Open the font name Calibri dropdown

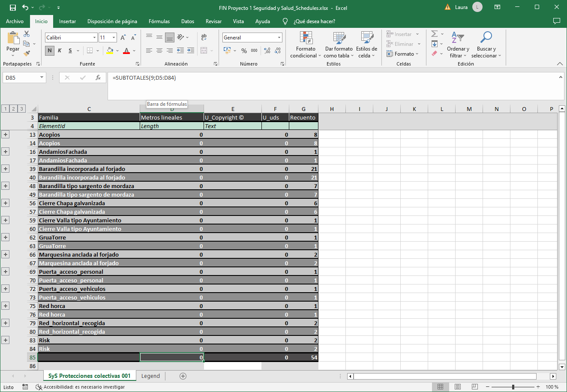(x=95, y=38)
